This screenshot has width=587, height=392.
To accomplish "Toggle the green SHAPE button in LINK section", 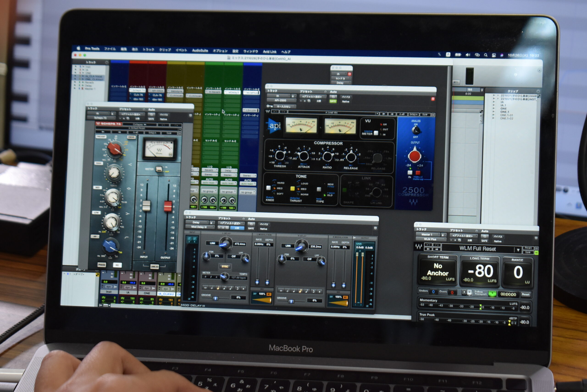I will pyautogui.click(x=345, y=190).
